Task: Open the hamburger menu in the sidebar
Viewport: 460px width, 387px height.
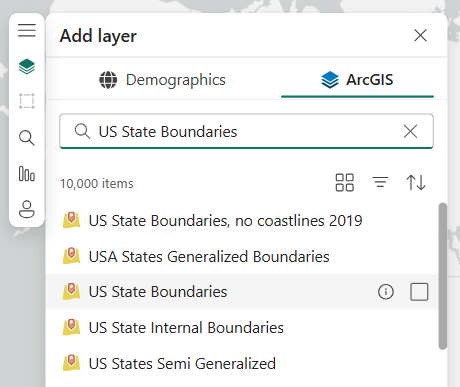Action: point(27,30)
